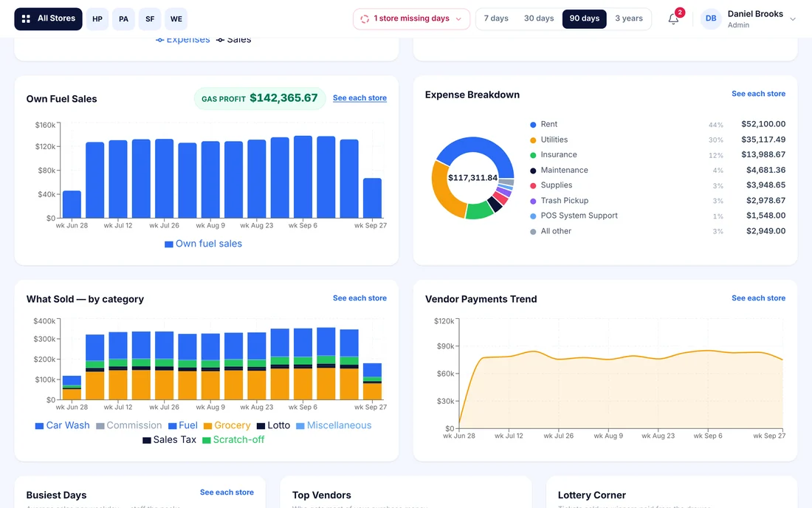The height and width of the screenshot is (508, 812).
Task: Switch range to 30 days
Action: (539, 18)
